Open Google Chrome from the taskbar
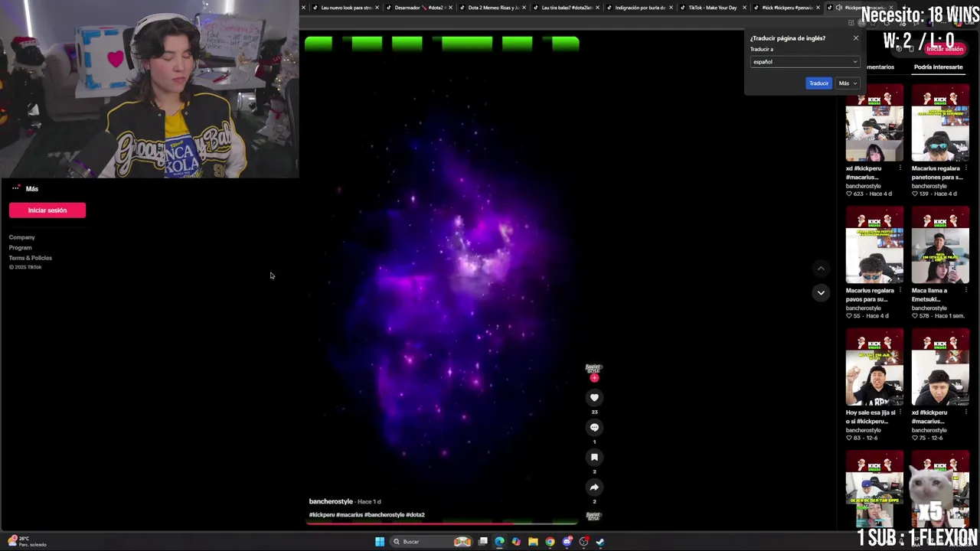 (x=550, y=542)
